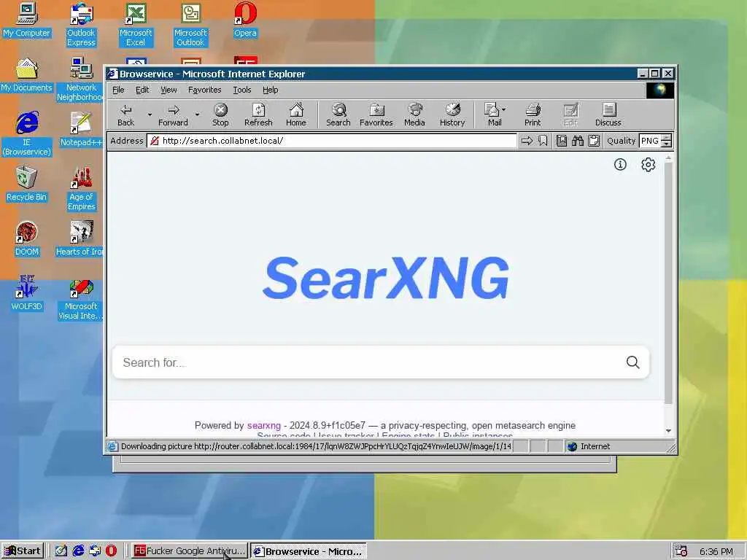
Task: Open the Edit menu
Action: [142, 90]
